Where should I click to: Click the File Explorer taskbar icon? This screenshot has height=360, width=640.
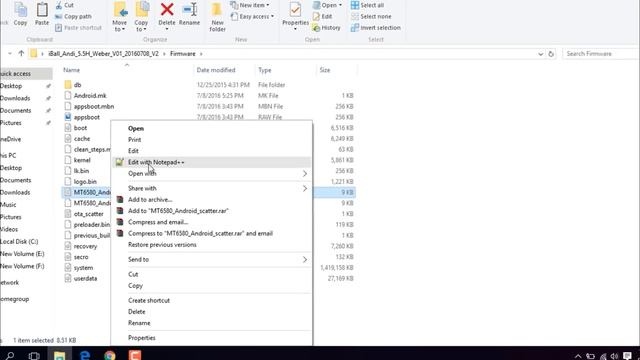(60, 355)
